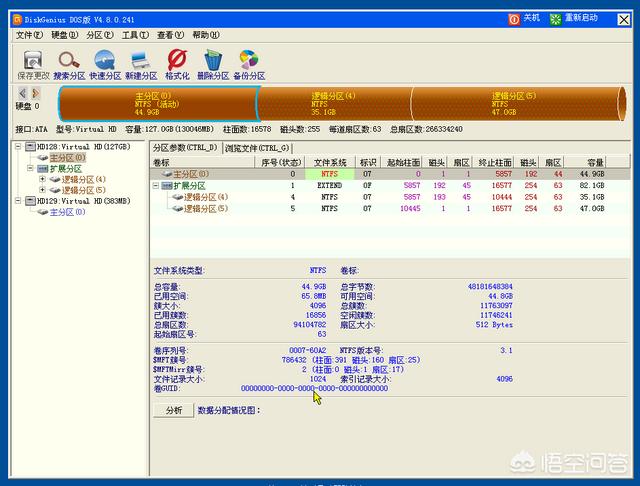This screenshot has width=640, height=486.
Task: Click the 82.1GB capacity cell
Action: (592, 186)
